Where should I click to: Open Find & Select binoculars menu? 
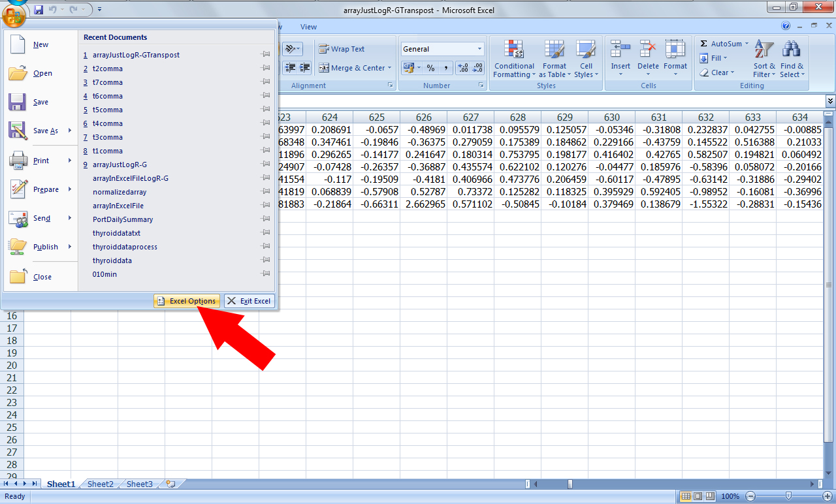[792, 59]
